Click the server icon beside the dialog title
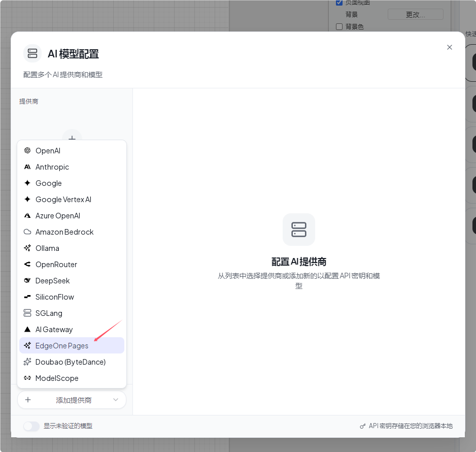 32,53
